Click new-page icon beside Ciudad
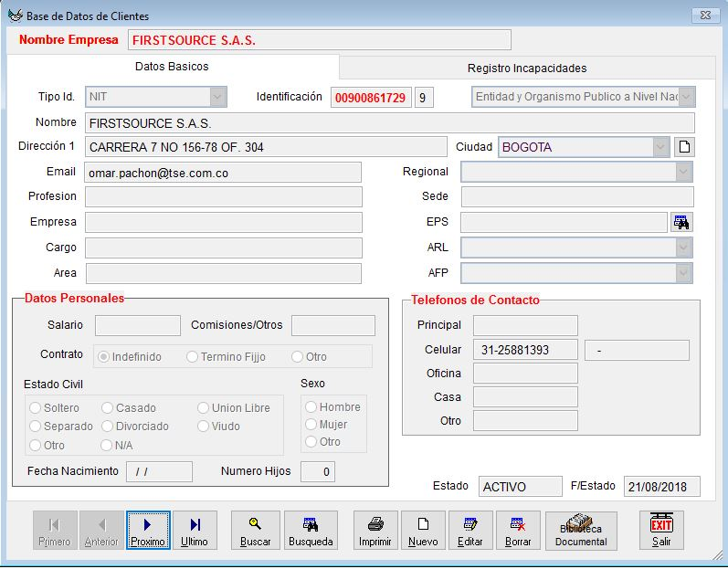The image size is (728, 569). coord(684,147)
